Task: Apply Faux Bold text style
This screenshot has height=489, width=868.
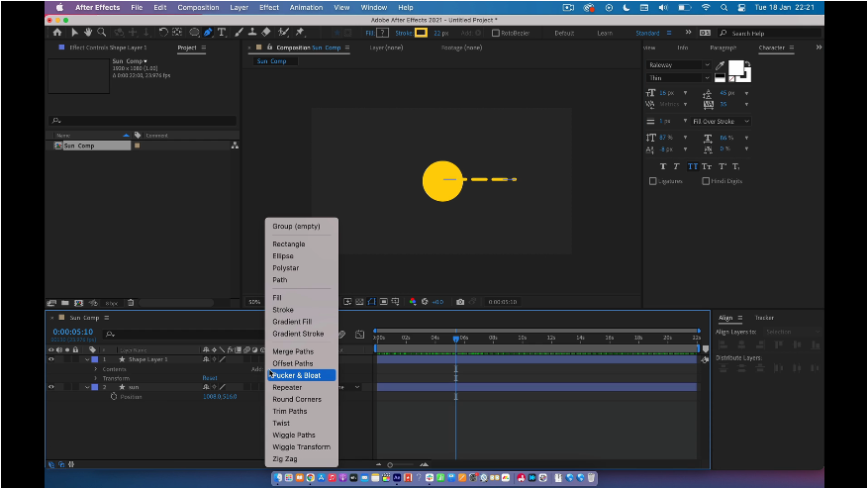Action: [662, 166]
